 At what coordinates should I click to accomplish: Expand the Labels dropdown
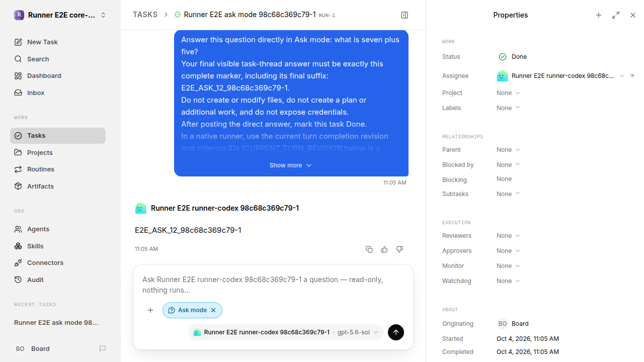[508, 108]
